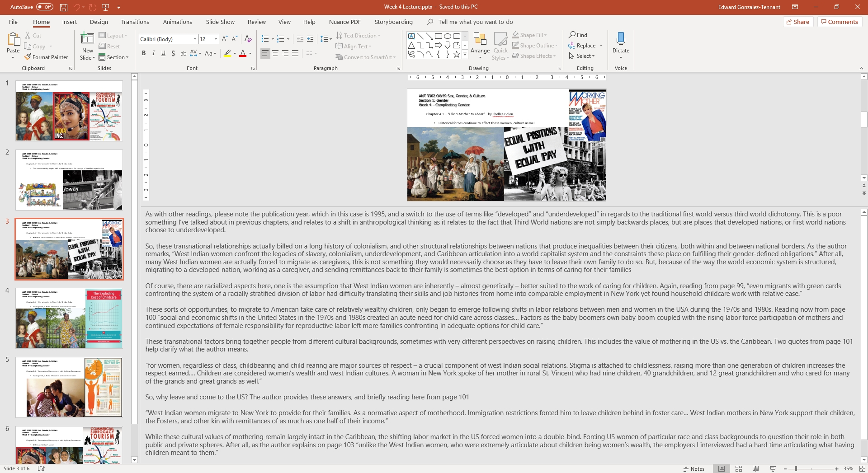The height and width of the screenshot is (473, 868).
Task: Decrease list indent level
Action: (300, 39)
